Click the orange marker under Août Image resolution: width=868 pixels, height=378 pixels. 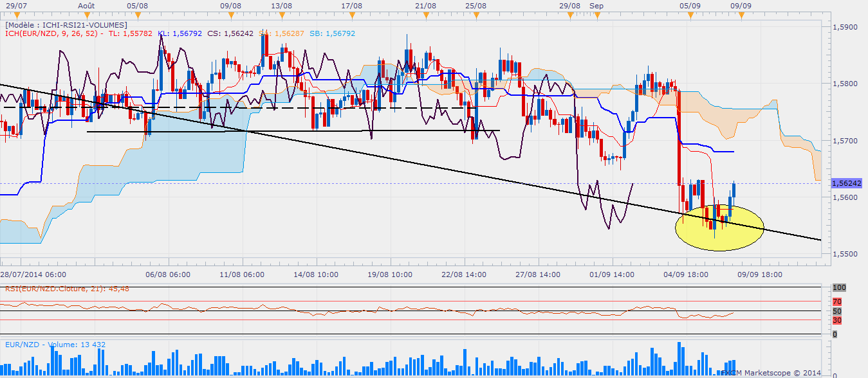(88, 15)
